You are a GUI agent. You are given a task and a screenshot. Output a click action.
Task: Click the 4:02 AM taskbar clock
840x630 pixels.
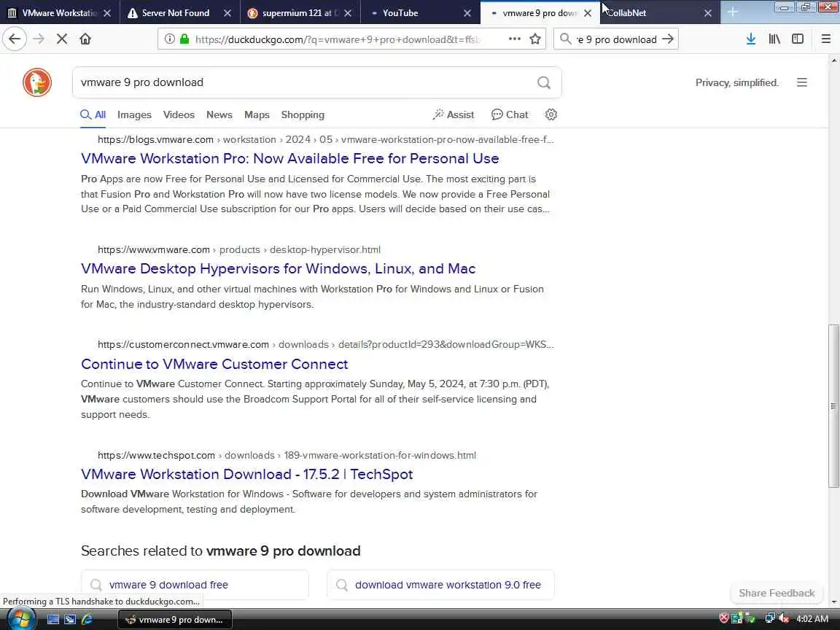[x=812, y=619]
